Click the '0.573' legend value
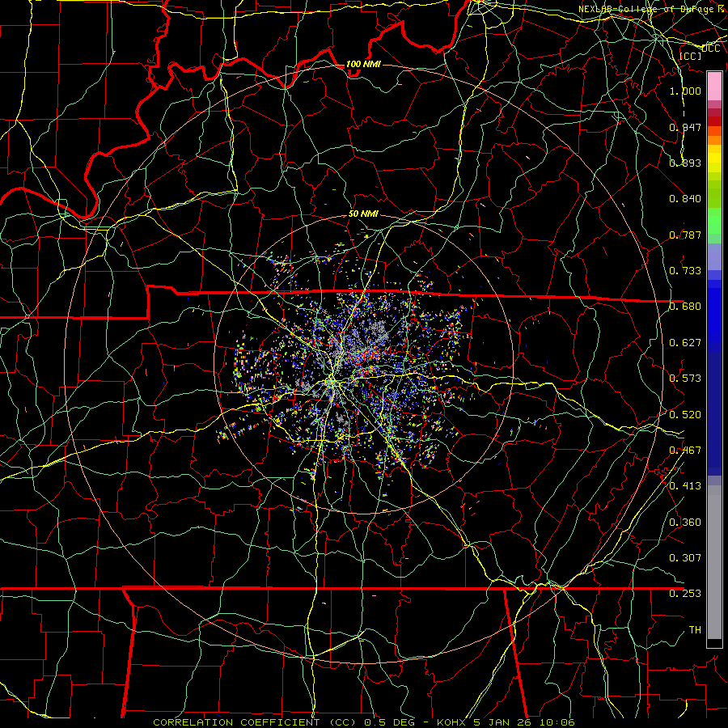Image resolution: width=728 pixels, height=728 pixels. (x=685, y=379)
